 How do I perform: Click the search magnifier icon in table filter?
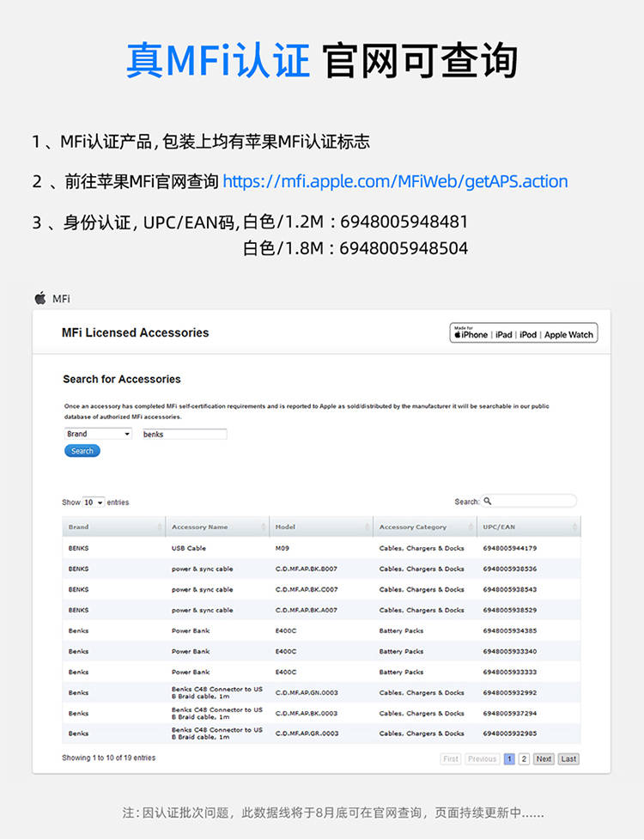[x=487, y=501]
